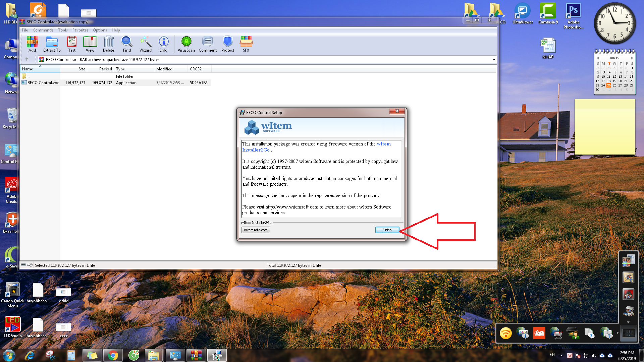
Task: Click the SFX toolbar icon
Action: [x=246, y=44]
